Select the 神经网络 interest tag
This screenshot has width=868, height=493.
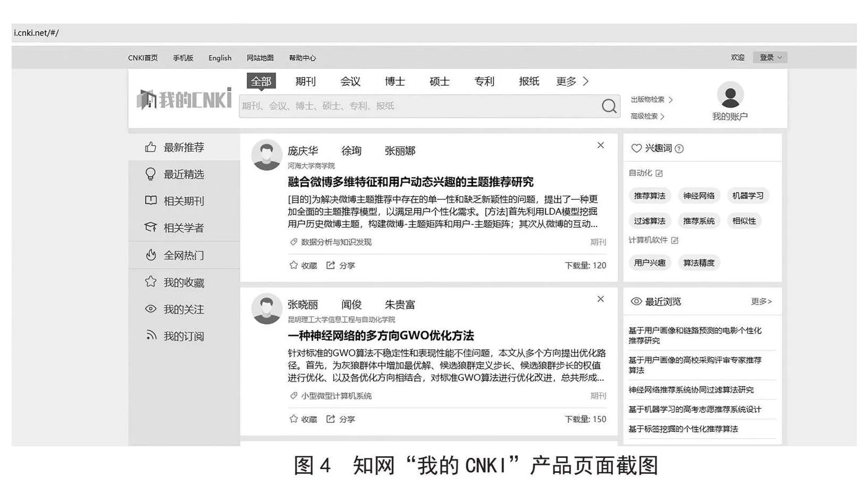coord(699,196)
